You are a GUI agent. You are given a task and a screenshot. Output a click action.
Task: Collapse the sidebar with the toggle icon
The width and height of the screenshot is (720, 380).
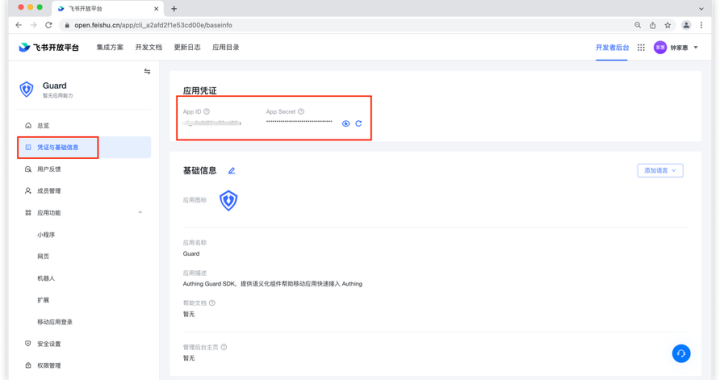click(147, 72)
